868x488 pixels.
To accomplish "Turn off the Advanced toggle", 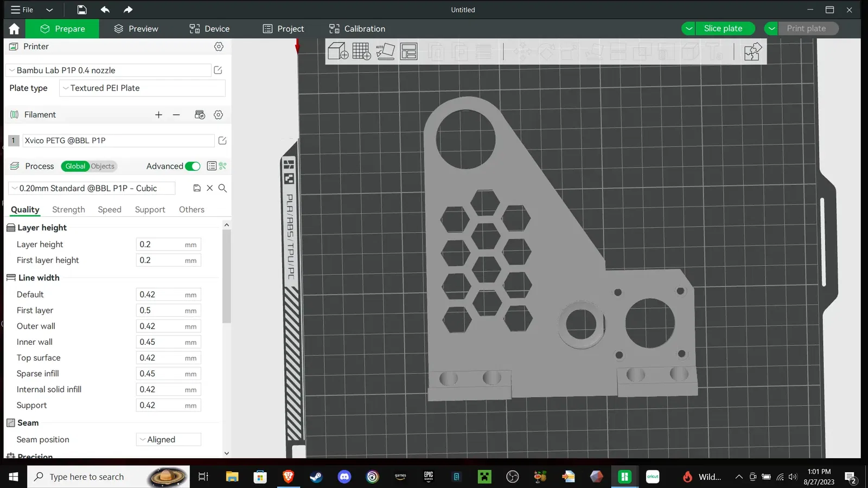I will pyautogui.click(x=193, y=166).
